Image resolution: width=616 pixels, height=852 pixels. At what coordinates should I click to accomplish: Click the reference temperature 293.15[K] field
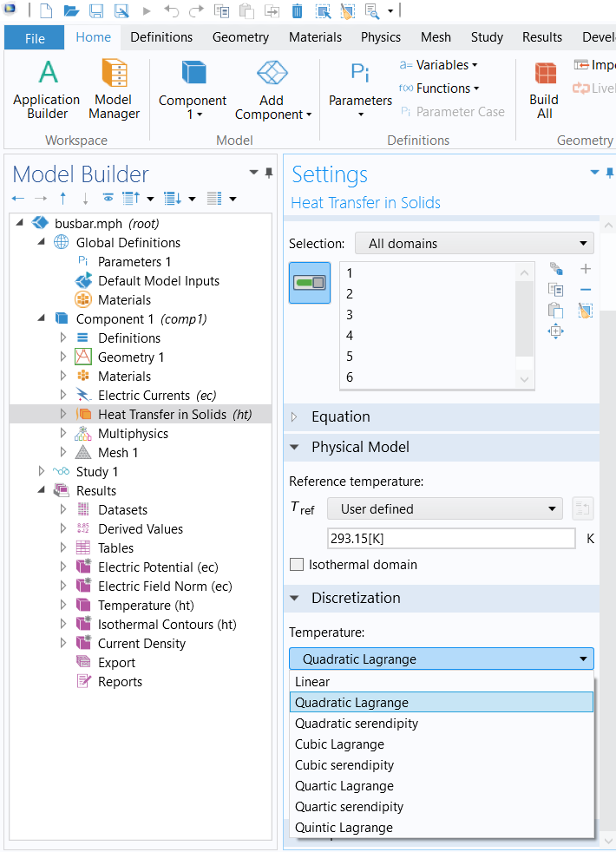pyautogui.click(x=450, y=539)
